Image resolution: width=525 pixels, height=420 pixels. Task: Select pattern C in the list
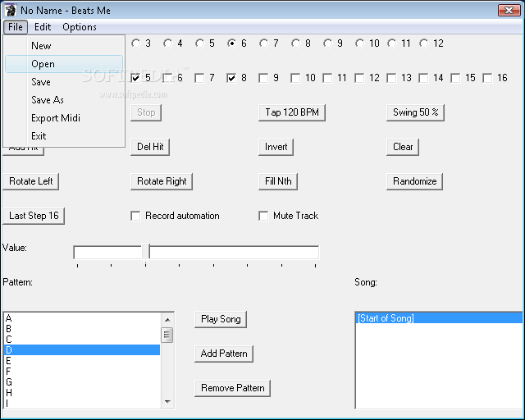tap(82, 340)
